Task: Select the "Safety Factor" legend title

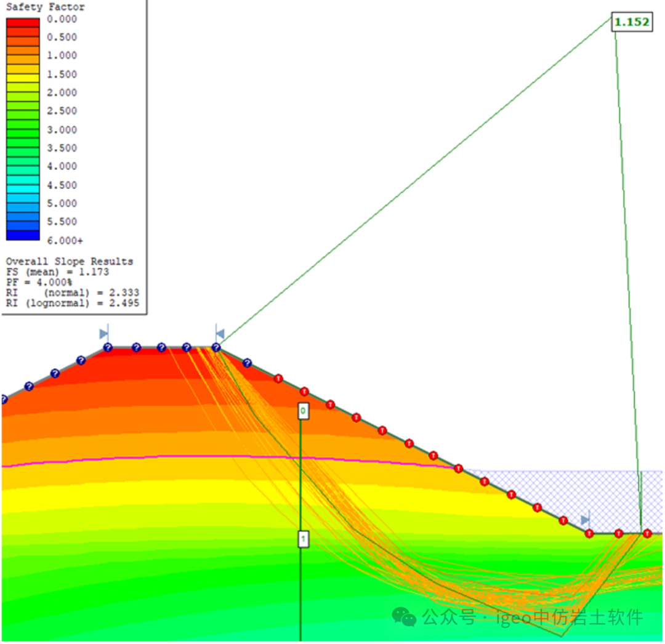Action: [x=45, y=7]
